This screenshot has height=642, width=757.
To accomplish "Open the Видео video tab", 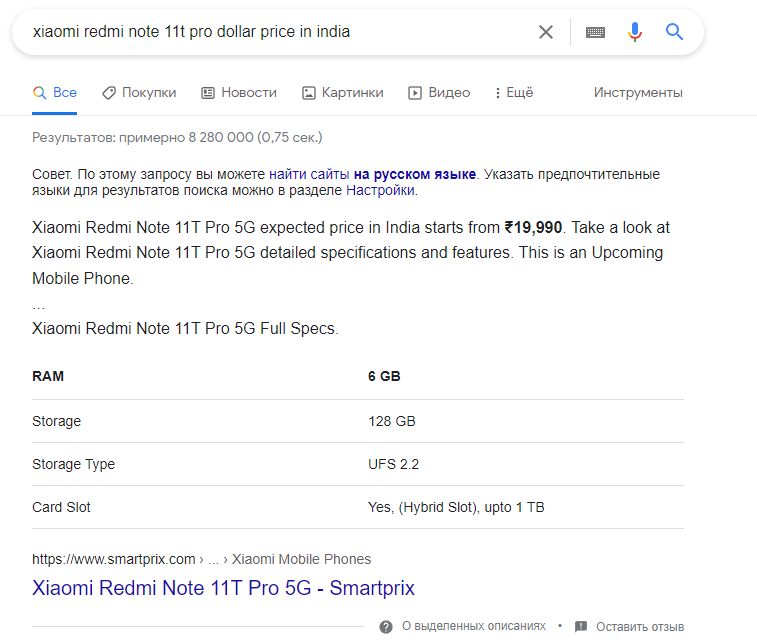I will (439, 92).
